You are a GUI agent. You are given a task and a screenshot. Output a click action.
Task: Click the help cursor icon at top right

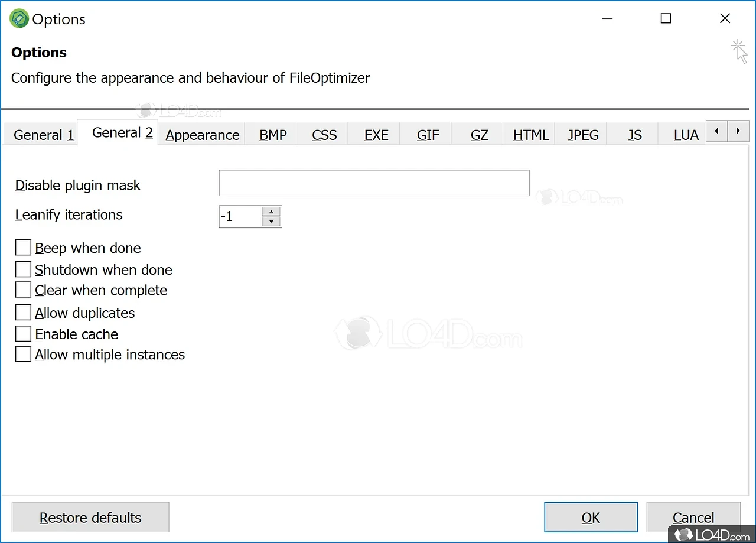[739, 51]
